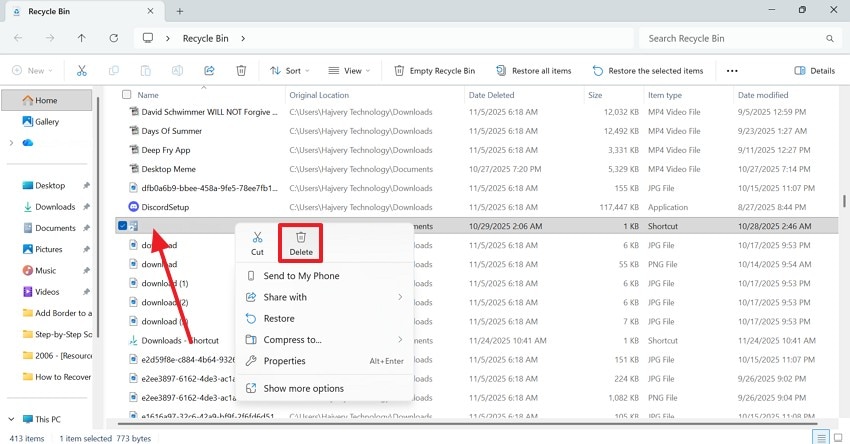Choose Show more options
Screen dimensions: 850x444
(x=324, y=388)
